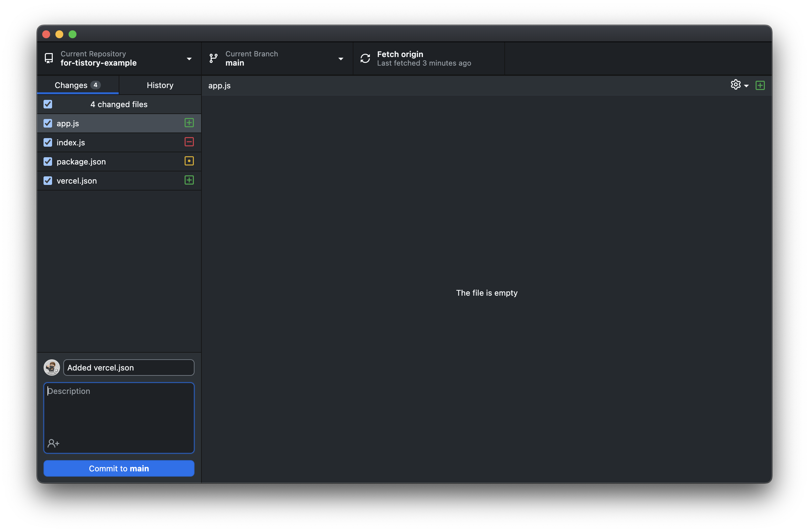The height and width of the screenshot is (532, 809).
Task: Expand the Current Repository dropdown
Action: tap(189, 59)
